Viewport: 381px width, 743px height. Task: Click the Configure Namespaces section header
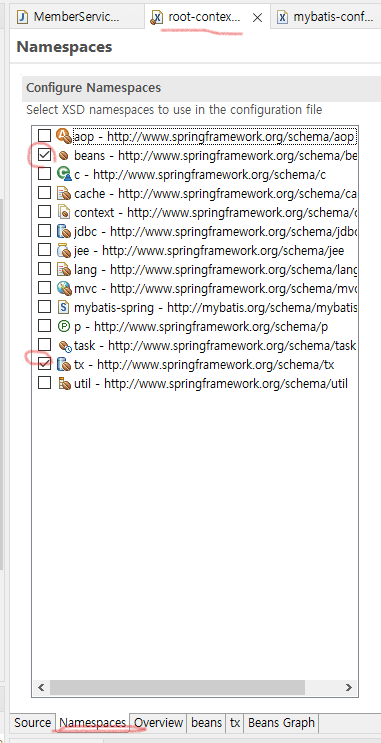pos(201,88)
